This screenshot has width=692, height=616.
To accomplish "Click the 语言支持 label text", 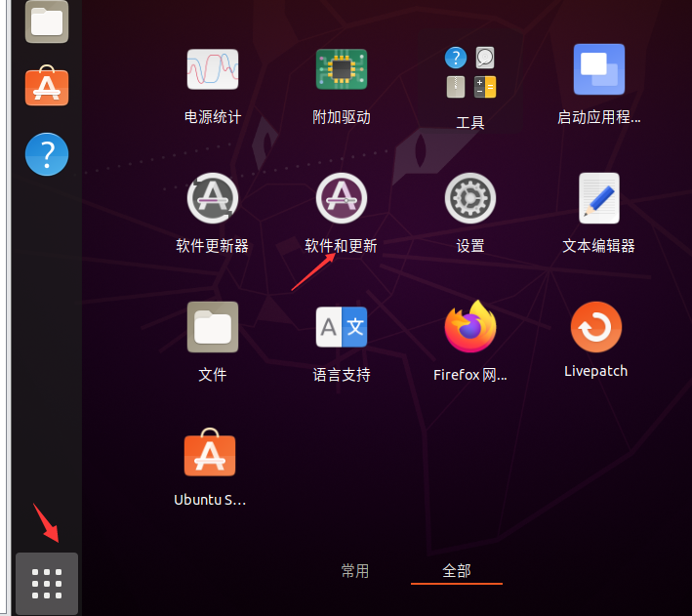I will tap(342, 375).
